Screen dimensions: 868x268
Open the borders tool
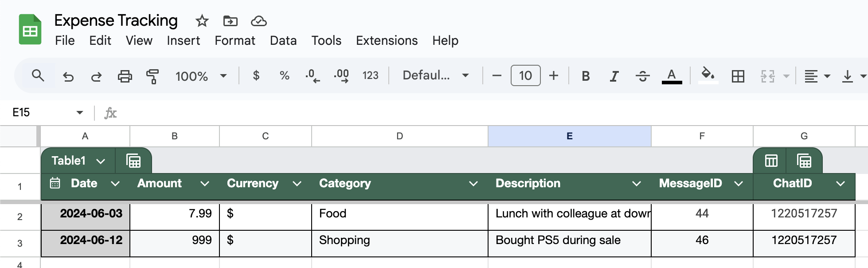click(x=738, y=76)
